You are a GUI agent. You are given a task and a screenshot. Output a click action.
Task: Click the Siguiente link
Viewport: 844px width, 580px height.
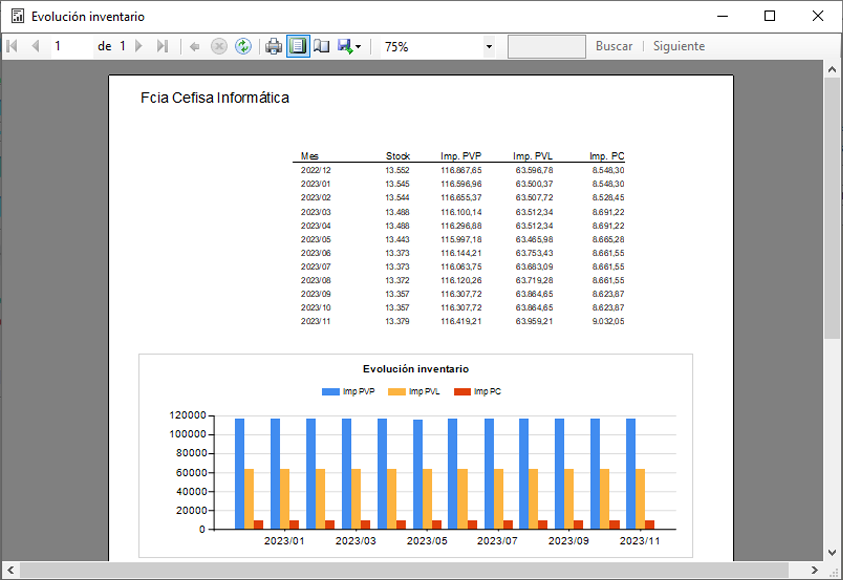(679, 46)
